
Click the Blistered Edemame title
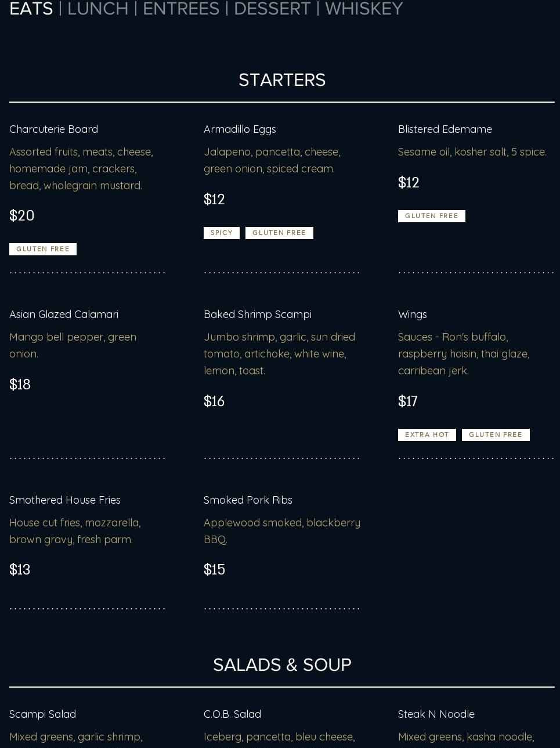(x=445, y=129)
